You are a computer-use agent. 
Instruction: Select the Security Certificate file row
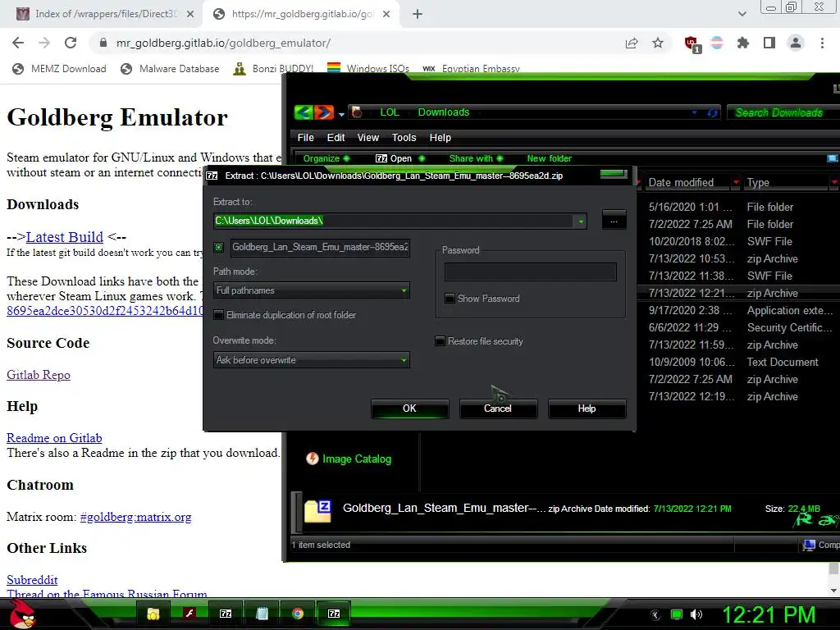pyautogui.click(x=739, y=328)
